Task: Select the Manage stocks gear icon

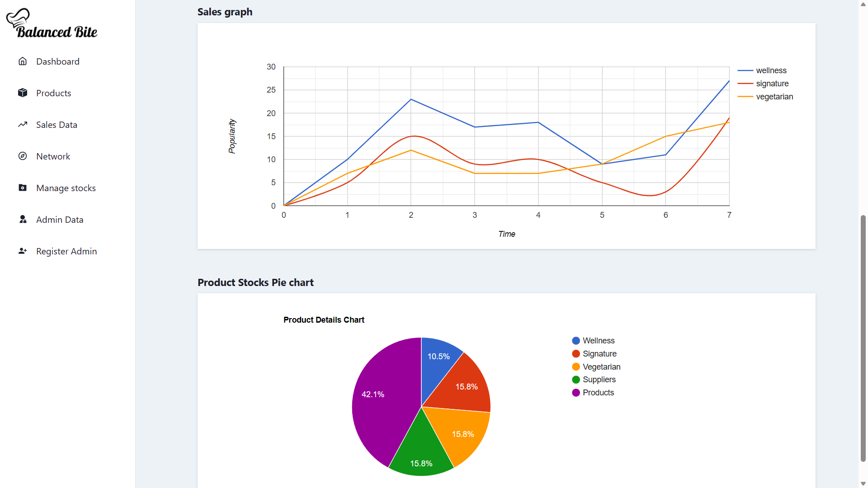Action: 23,188
